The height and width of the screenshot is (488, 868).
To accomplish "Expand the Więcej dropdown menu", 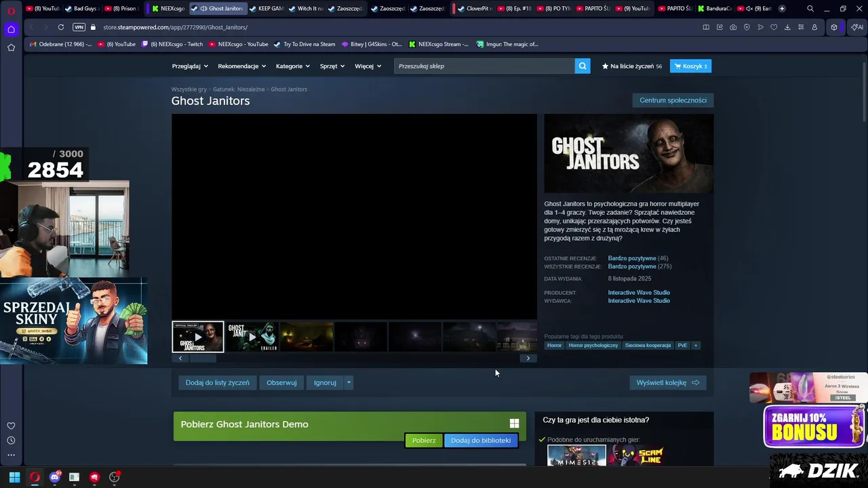I will [368, 66].
